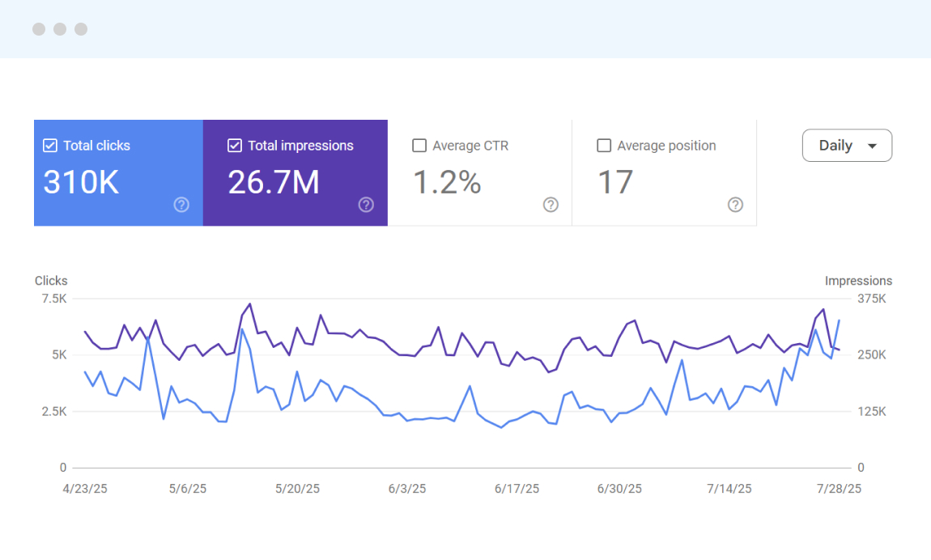Image resolution: width=931 pixels, height=560 pixels.
Task: Open the Daily interval dropdown
Action: [847, 145]
